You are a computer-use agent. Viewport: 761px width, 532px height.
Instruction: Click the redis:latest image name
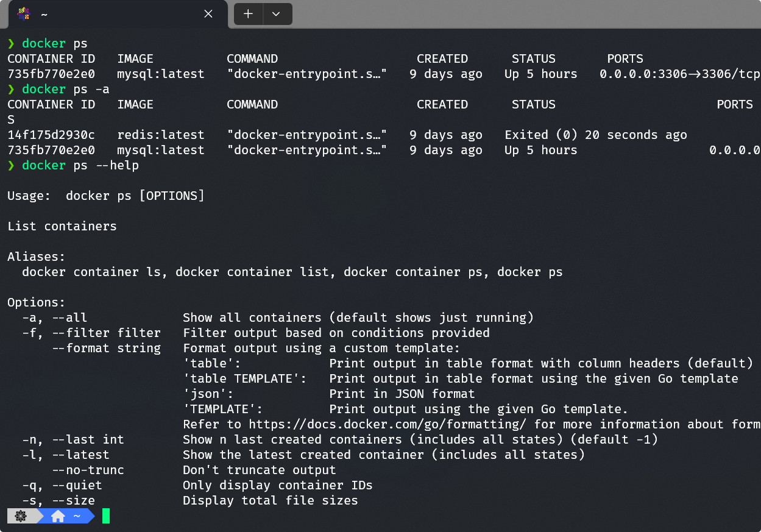(x=161, y=135)
